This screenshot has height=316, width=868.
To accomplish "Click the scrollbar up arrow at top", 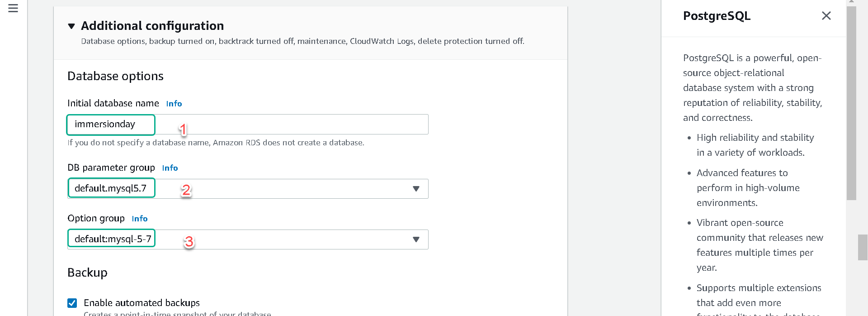I will pos(851,2).
